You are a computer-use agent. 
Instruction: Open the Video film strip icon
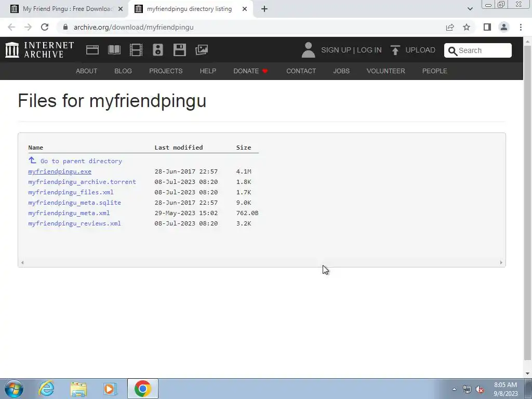point(136,50)
